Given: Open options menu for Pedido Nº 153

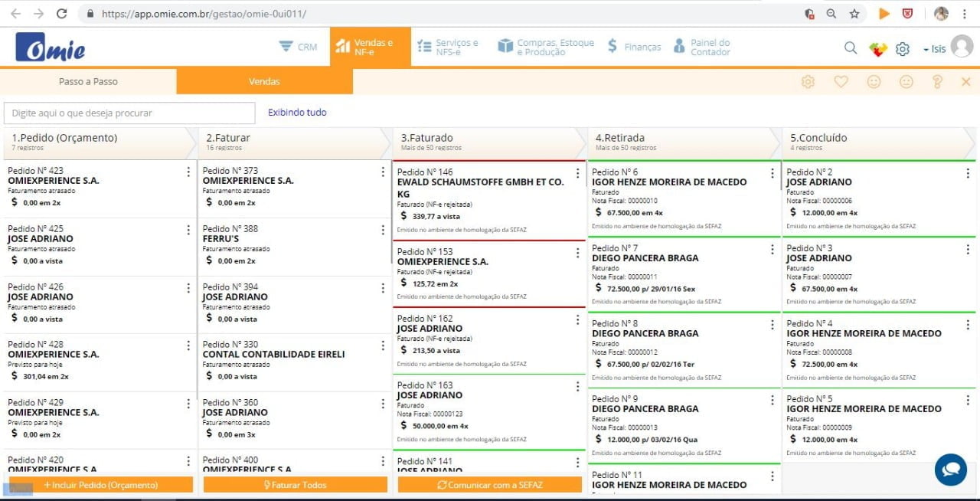Looking at the screenshot, I should [x=577, y=253].
